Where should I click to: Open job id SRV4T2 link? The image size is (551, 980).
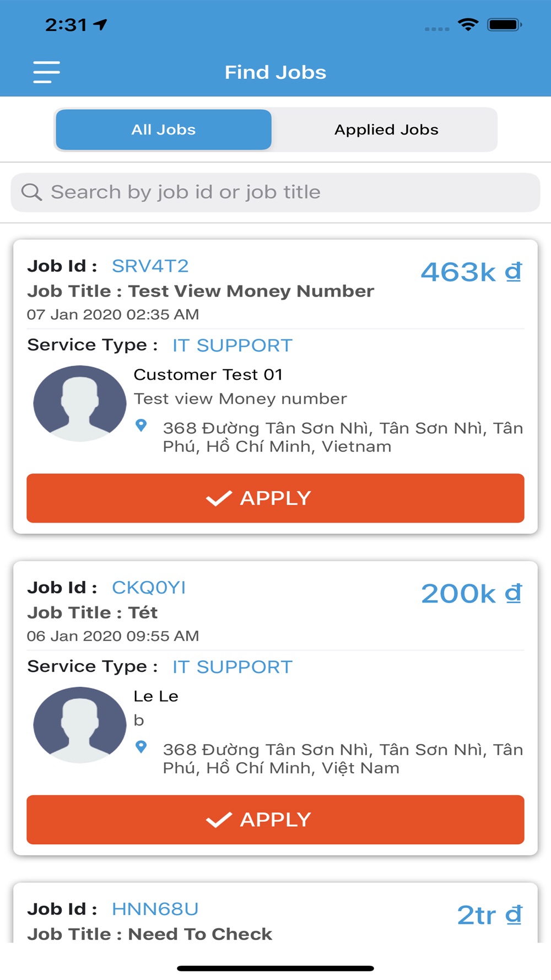point(150,266)
